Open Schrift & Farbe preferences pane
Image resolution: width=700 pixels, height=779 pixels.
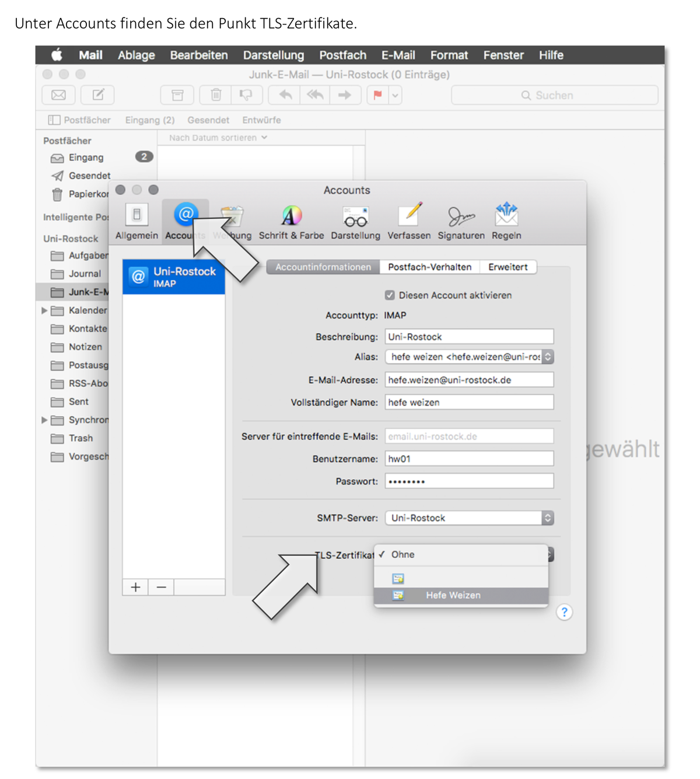click(291, 222)
